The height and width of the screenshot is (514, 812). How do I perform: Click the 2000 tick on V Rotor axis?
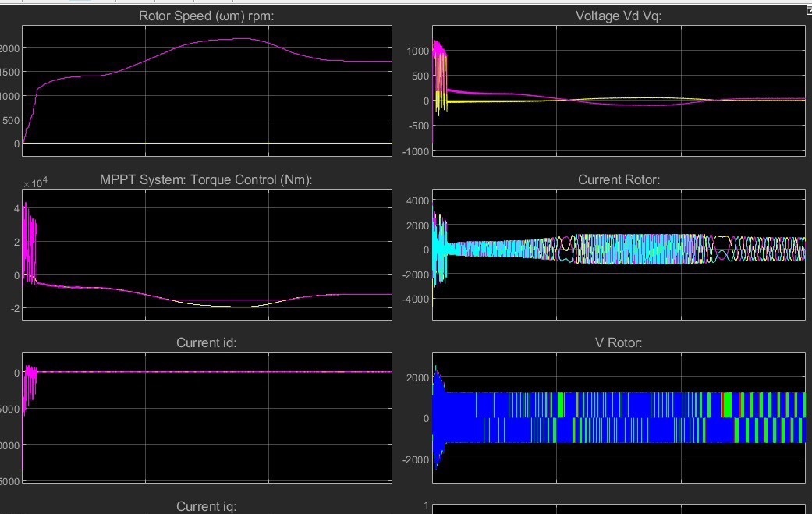(418, 378)
